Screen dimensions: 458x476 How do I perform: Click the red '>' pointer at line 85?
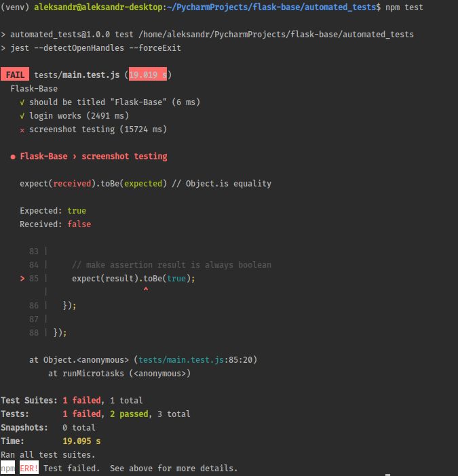(22, 279)
